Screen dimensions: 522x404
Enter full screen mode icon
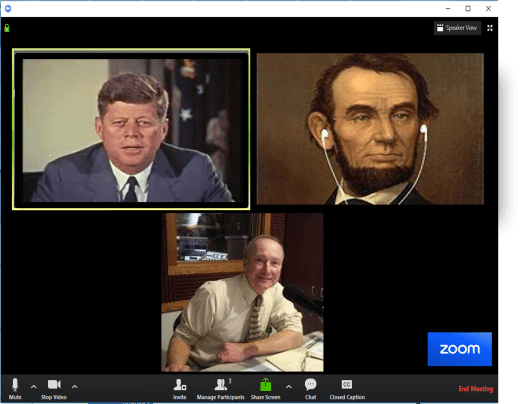(490, 28)
